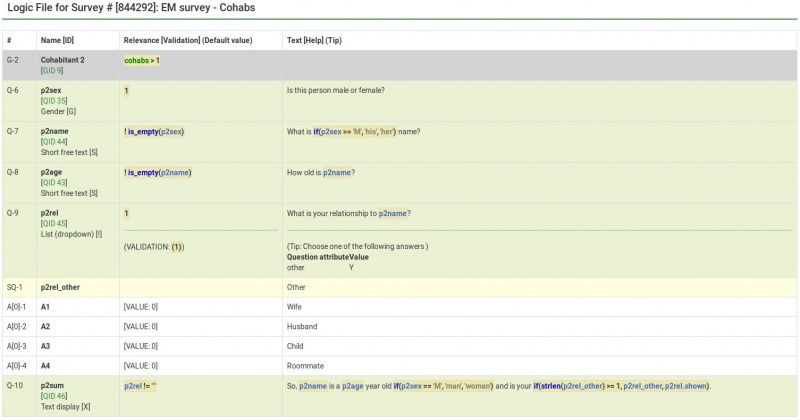Select the 'cohabs > 1' relevance expression

pos(142,61)
